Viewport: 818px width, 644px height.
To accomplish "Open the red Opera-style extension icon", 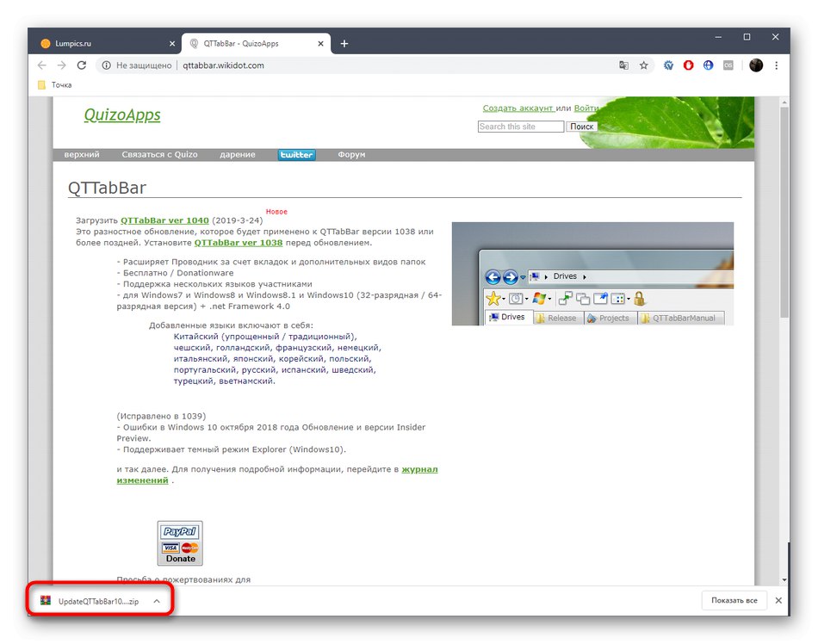I will [x=688, y=65].
